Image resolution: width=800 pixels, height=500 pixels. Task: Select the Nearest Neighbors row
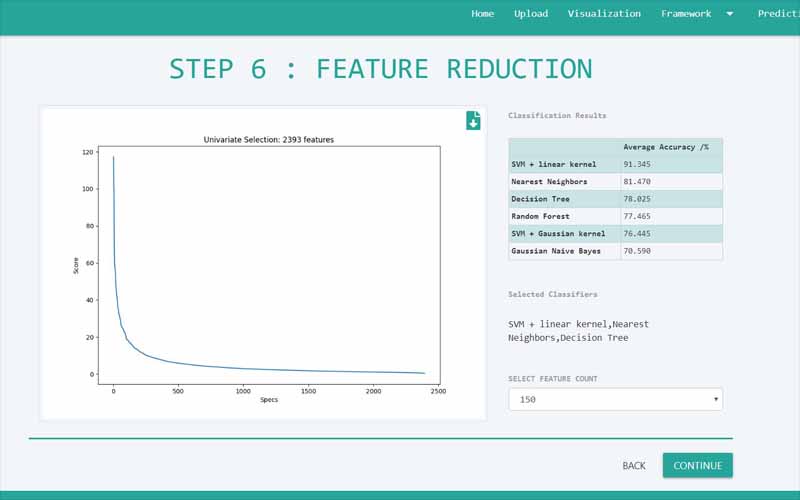click(564, 182)
